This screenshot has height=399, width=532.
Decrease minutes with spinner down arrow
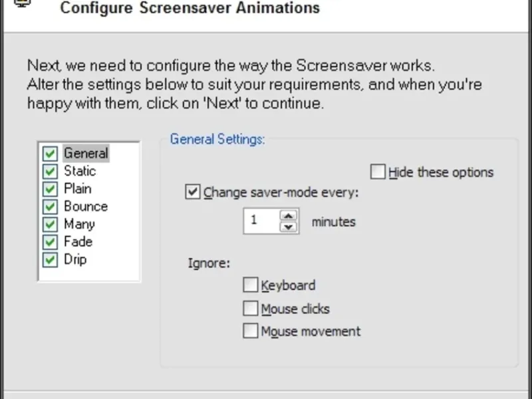point(288,227)
